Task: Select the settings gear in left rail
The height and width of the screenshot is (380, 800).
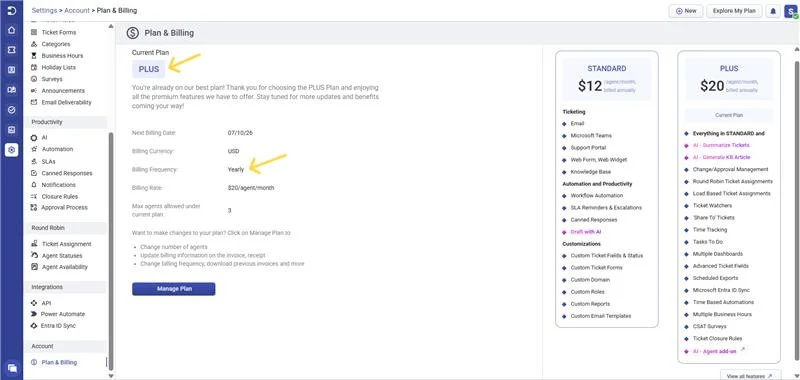Action: (12, 149)
